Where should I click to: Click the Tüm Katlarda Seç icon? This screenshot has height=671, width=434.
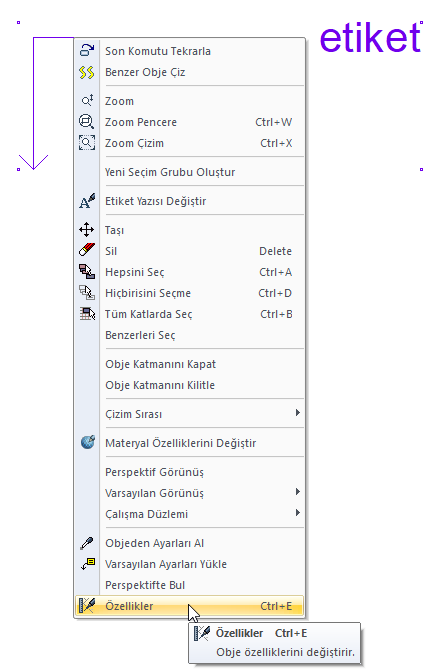(x=87, y=313)
